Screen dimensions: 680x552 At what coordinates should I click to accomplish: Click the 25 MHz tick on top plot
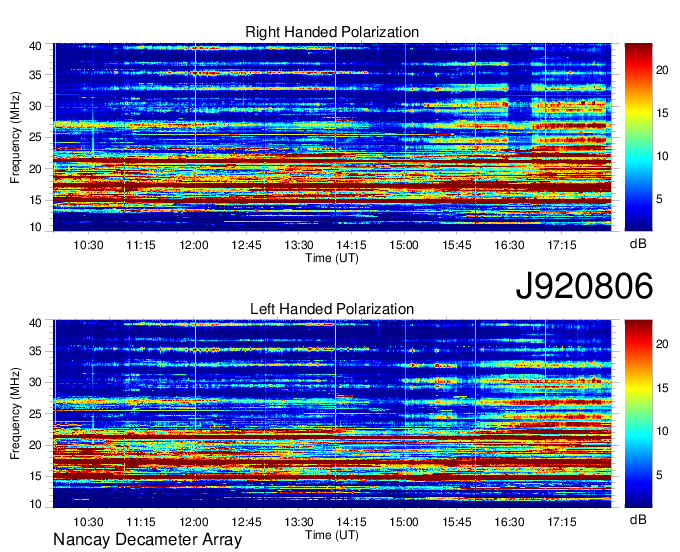click(35, 137)
